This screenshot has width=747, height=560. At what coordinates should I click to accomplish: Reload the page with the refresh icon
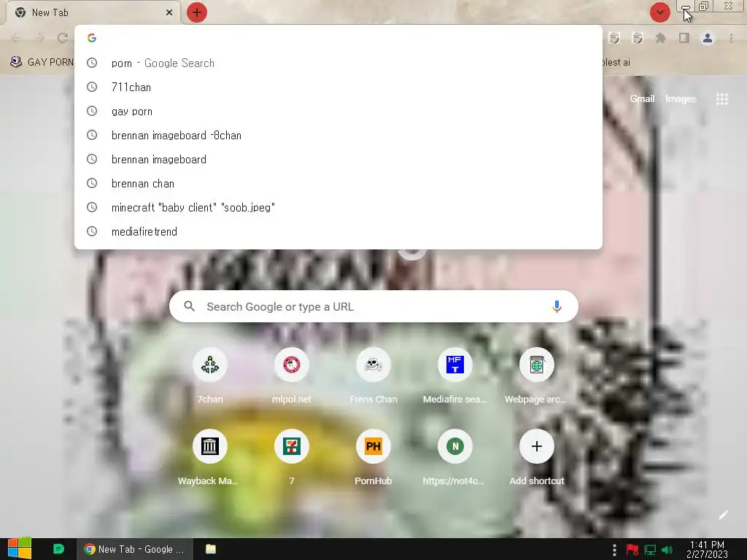63,38
